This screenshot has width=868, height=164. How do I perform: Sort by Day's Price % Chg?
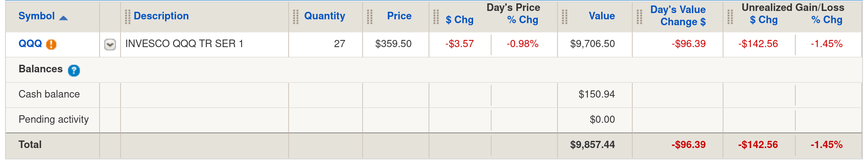coord(523,20)
